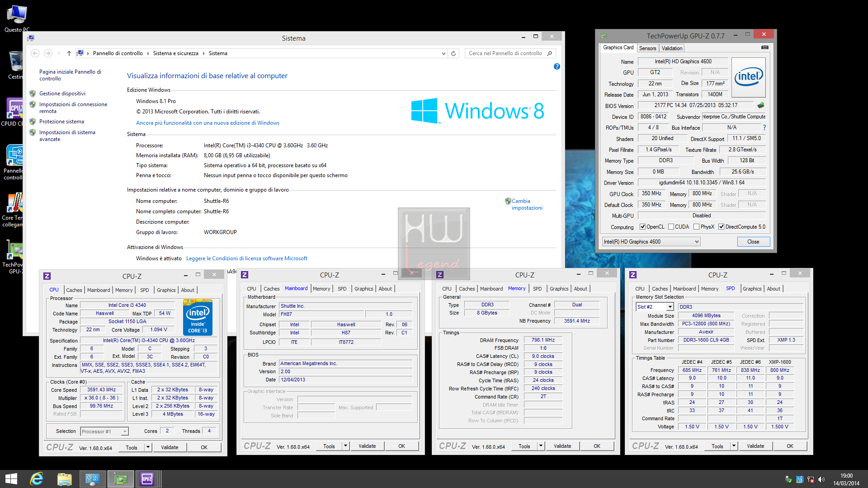Image resolution: width=868 pixels, height=488 pixels.
Task: Click the Intel logo in GPU-Z
Action: [748, 77]
